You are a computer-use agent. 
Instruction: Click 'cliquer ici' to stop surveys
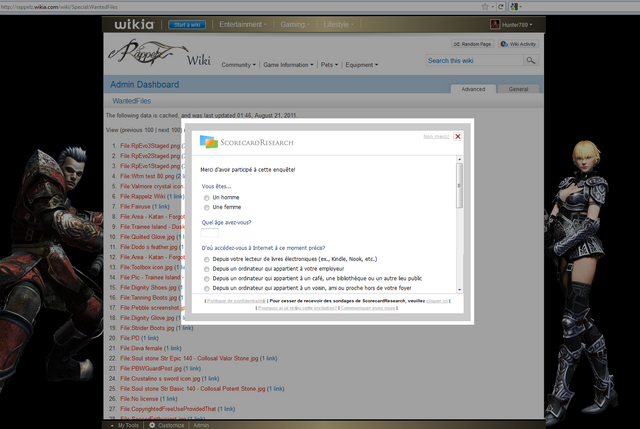pos(437,301)
